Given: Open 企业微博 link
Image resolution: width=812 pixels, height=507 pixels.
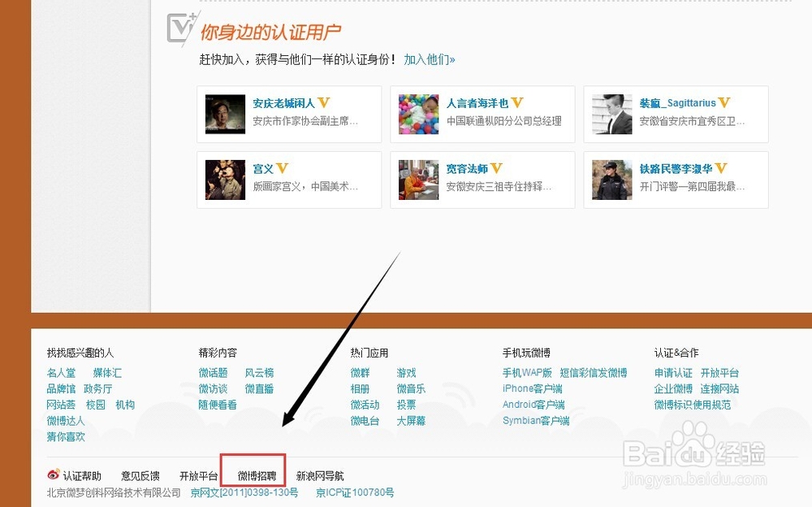Looking at the screenshot, I should 673,389.
